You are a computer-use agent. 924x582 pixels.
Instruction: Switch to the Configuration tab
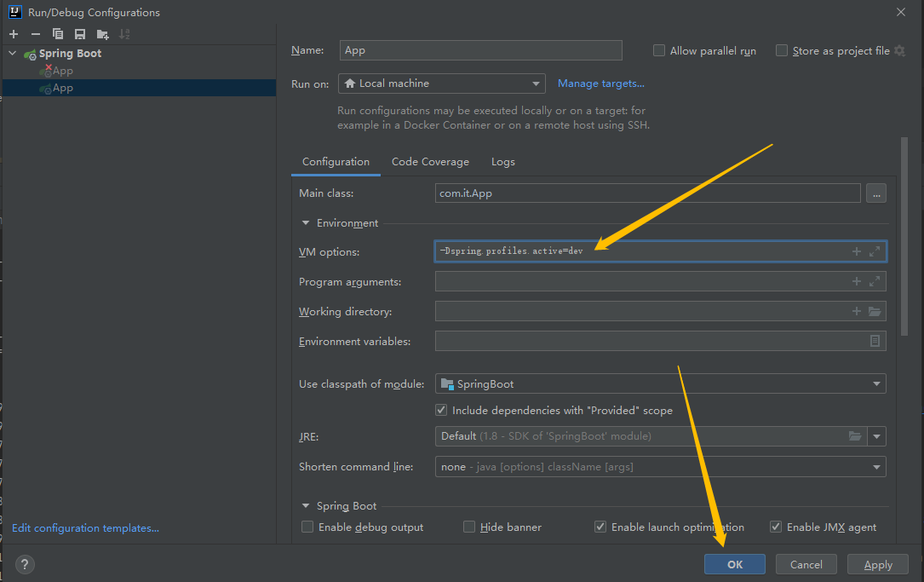click(x=336, y=162)
